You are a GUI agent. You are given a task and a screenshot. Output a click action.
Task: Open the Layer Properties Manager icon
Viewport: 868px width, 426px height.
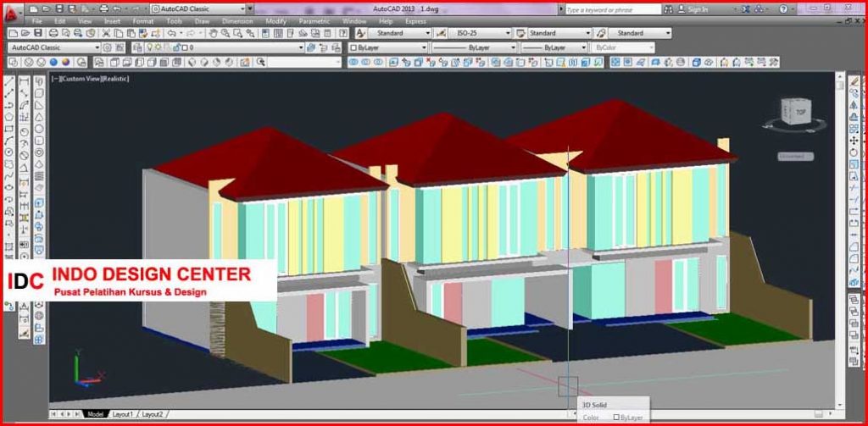136,47
